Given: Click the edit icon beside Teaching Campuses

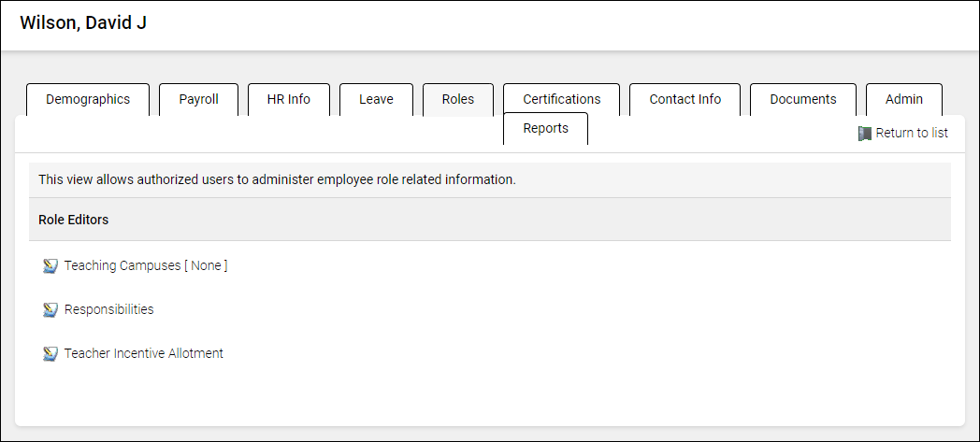Looking at the screenshot, I should coord(50,266).
